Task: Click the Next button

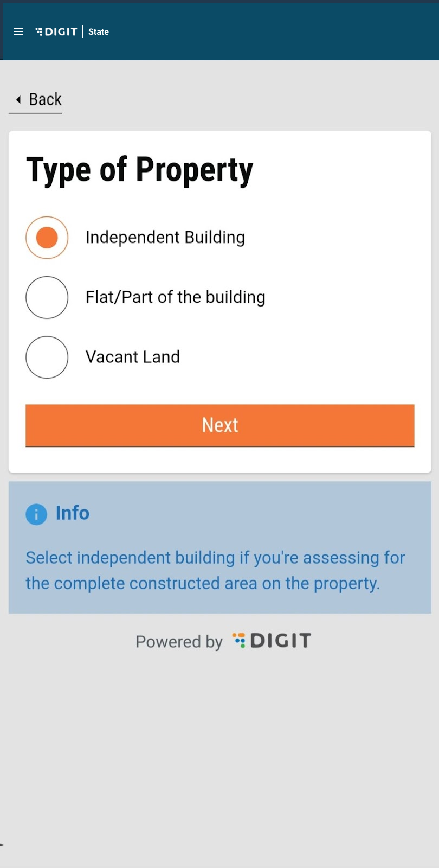Action: 220,425
